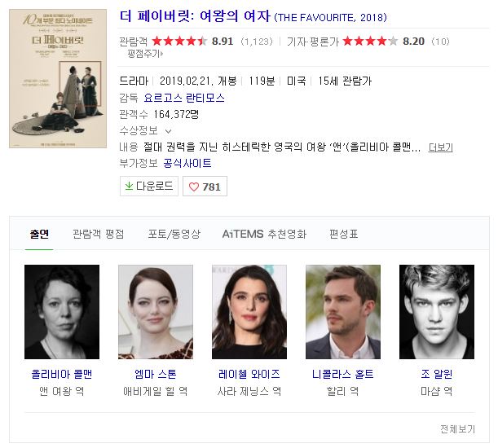This screenshot has width=498, height=448.
Task: Click the 엠마 스톤 photo
Action: [156, 312]
